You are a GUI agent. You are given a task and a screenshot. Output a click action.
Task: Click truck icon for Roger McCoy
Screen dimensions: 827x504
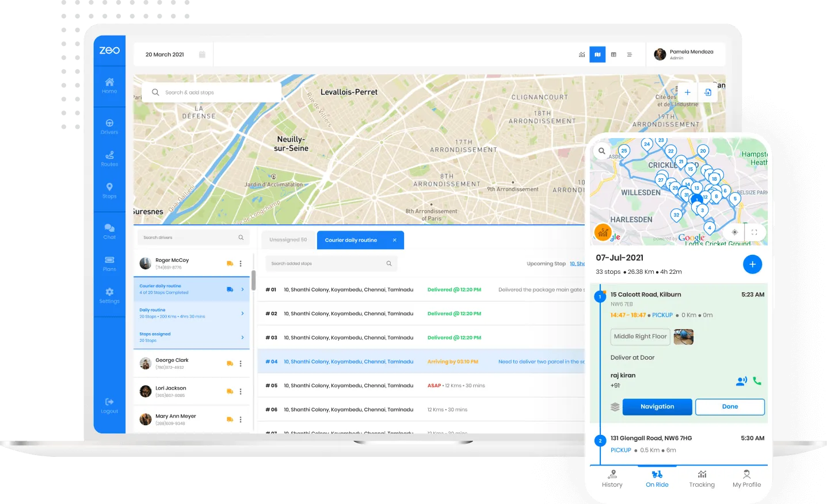coord(230,264)
